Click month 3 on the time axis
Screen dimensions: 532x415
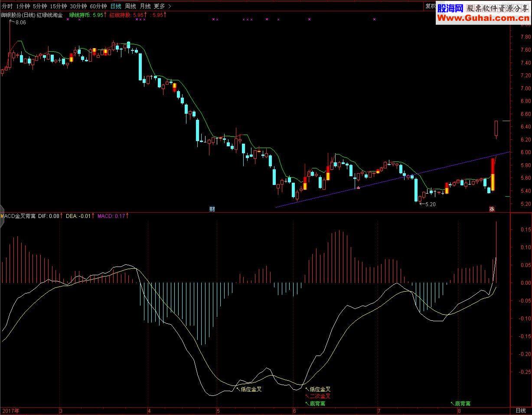pyautogui.click(x=61, y=411)
